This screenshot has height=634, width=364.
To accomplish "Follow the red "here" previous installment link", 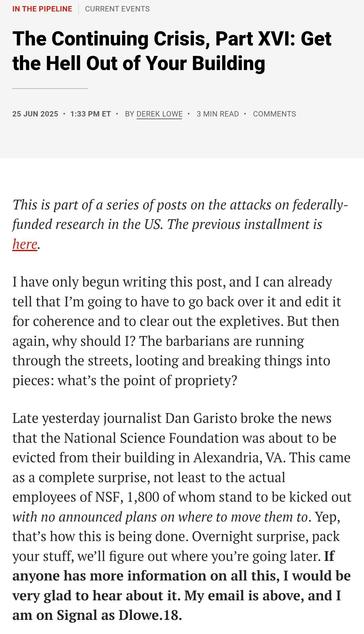I will click(x=25, y=244).
